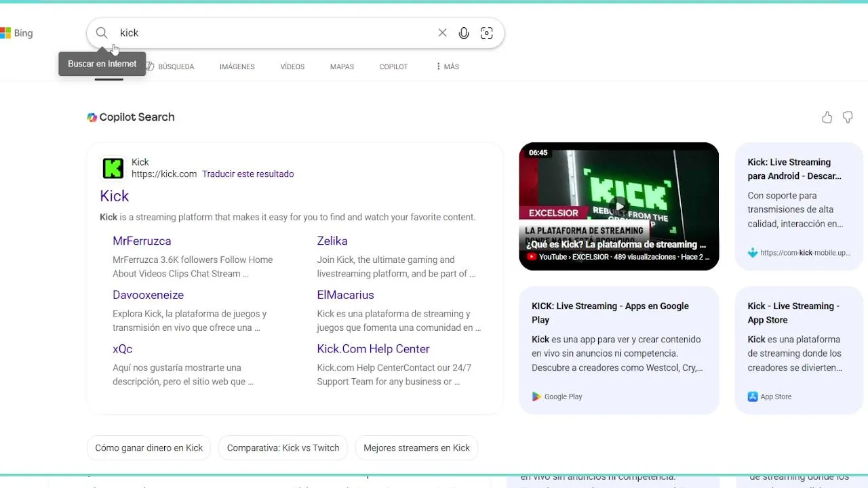Screen dimensions: 868x488
Task: Click the Join Kick, the ultimate gaming snippet
Action: (x=396, y=266)
